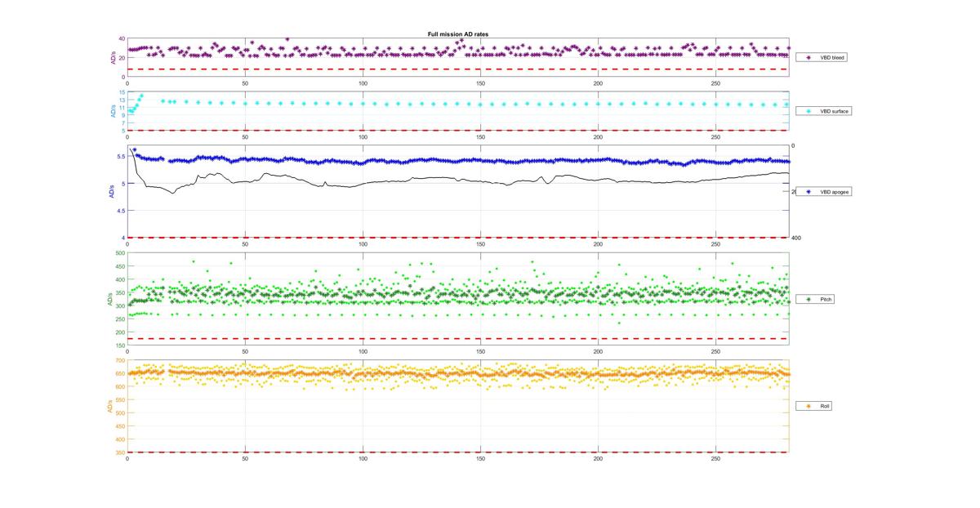Image resolution: width=980 pixels, height=508 pixels.
Task: Click the 40 y-tick of VBD bleed plot
Action: (122, 38)
